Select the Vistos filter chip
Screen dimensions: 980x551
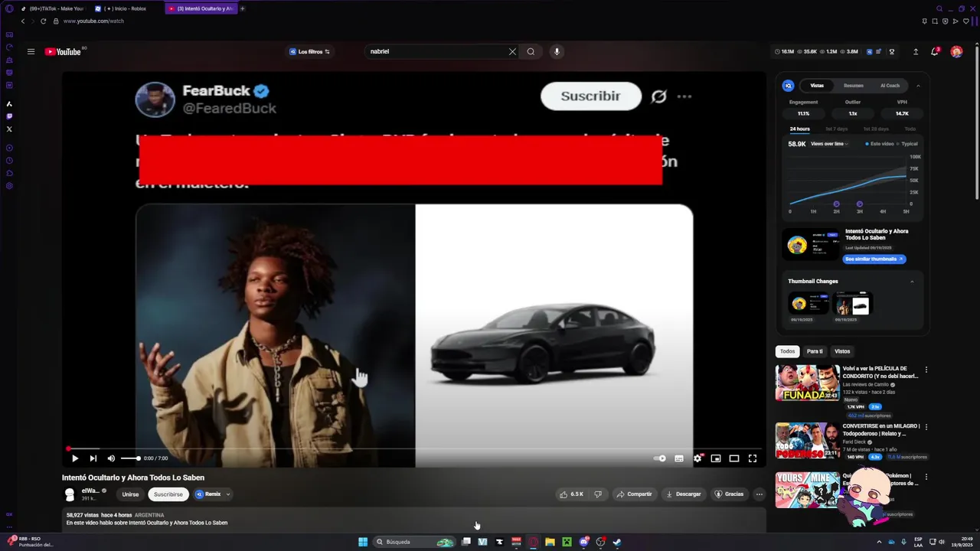click(842, 351)
